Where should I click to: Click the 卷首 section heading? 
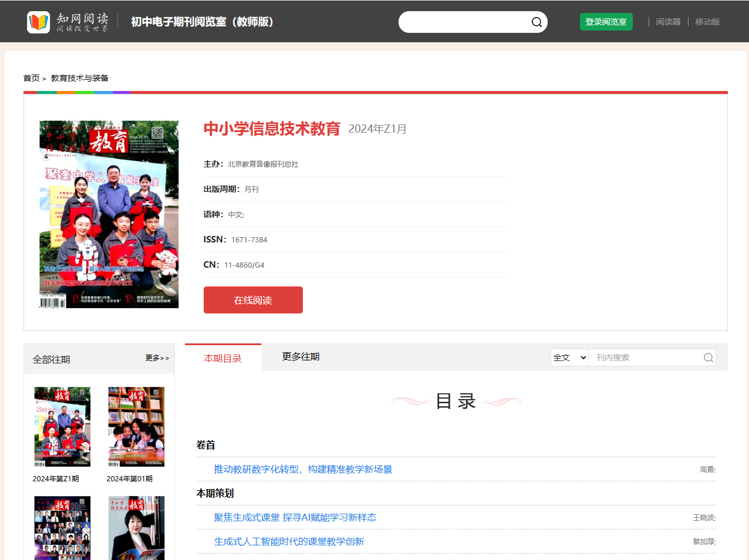(206, 445)
